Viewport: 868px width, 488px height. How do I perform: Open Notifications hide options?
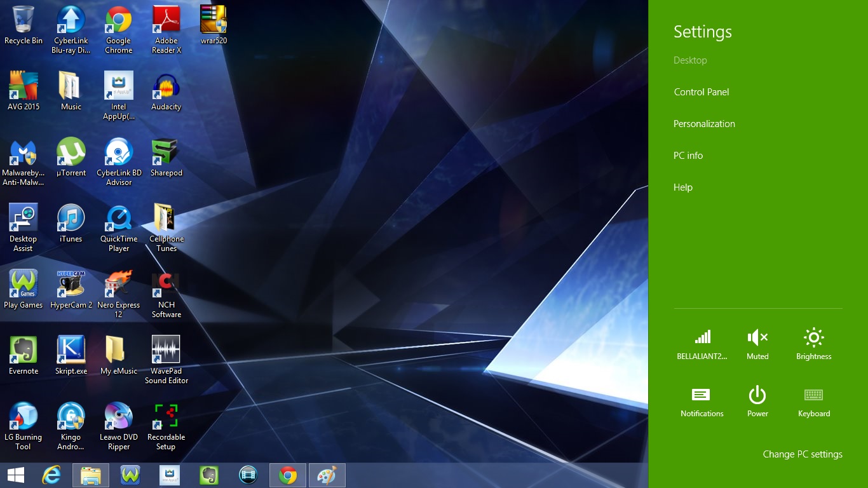(702, 402)
